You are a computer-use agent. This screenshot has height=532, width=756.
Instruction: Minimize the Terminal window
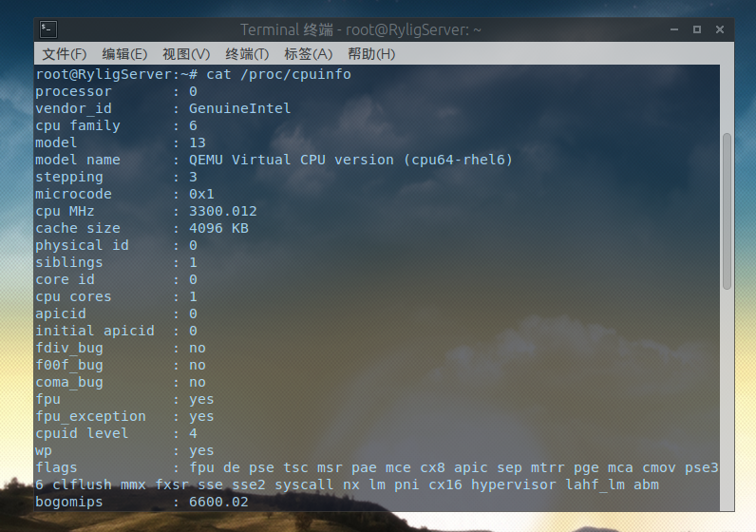[674, 29]
